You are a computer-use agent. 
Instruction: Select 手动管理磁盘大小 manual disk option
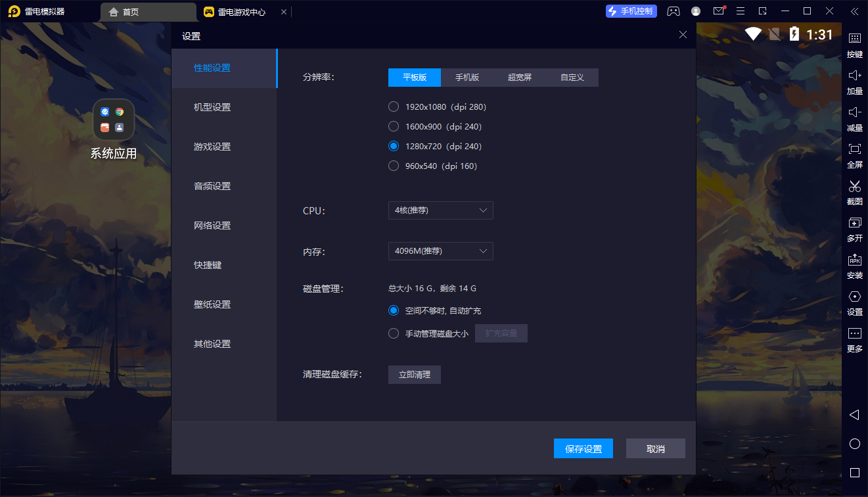point(394,333)
